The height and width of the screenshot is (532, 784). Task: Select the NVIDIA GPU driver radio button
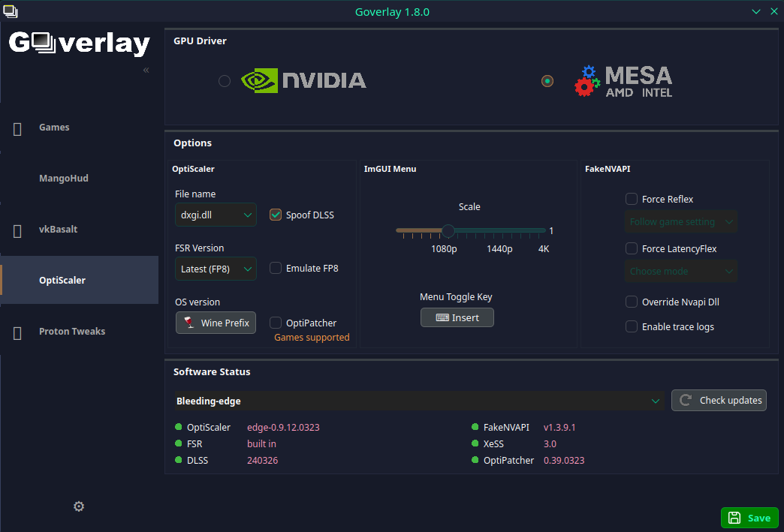pyautogui.click(x=225, y=81)
